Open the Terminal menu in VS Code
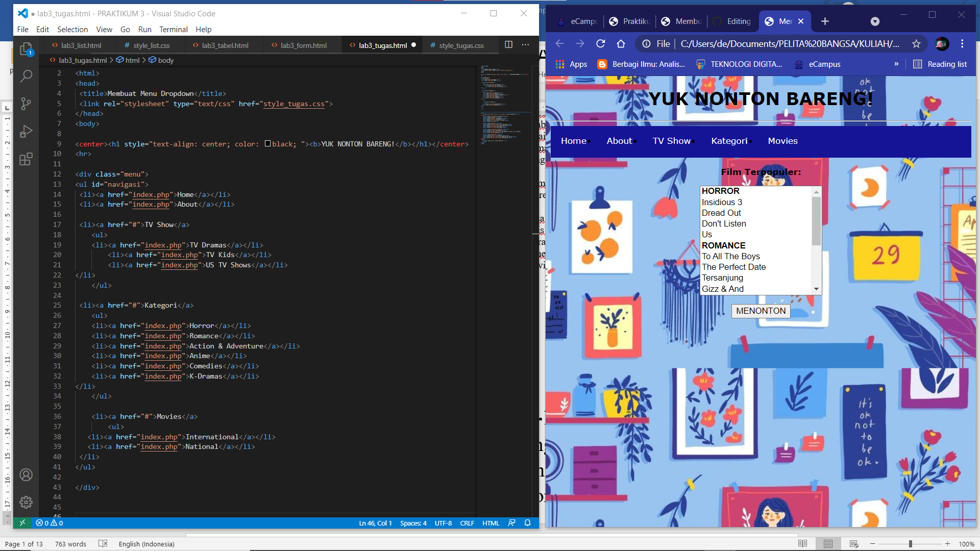980x551 pixels. tap(174, 29)
